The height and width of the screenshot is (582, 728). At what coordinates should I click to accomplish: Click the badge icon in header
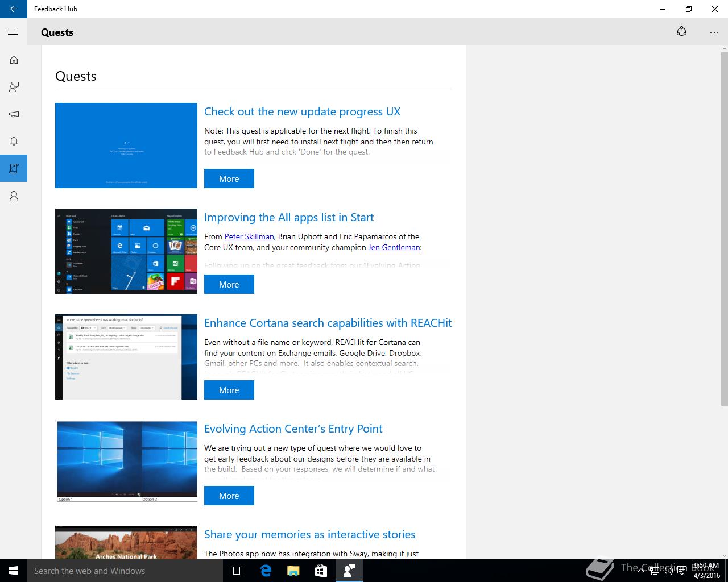(681, 32)
